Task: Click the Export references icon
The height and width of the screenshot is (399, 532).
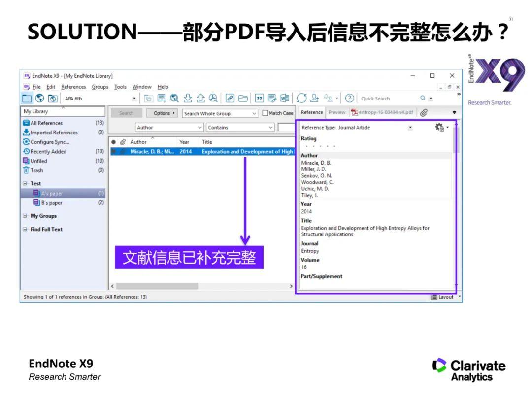Action: [201, 98]
